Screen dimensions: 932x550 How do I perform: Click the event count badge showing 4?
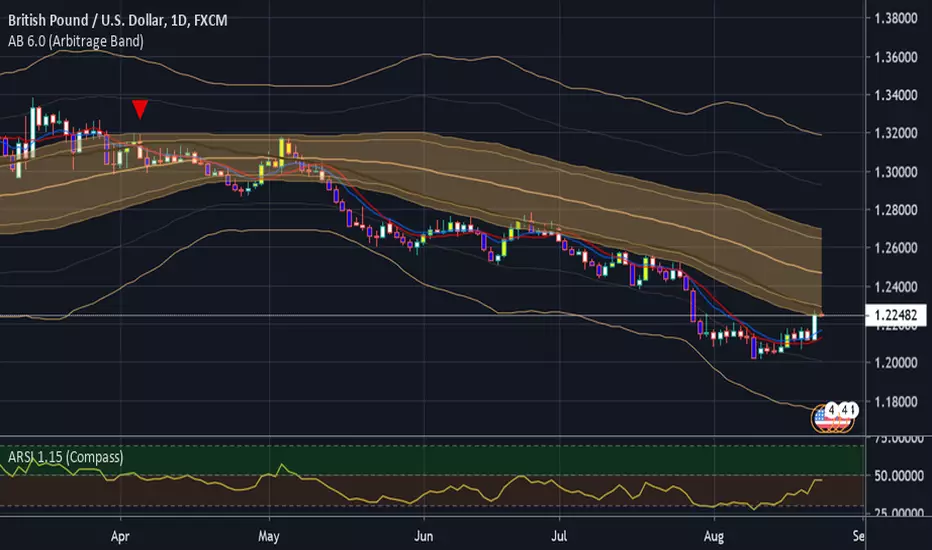(x=832, y=410)
